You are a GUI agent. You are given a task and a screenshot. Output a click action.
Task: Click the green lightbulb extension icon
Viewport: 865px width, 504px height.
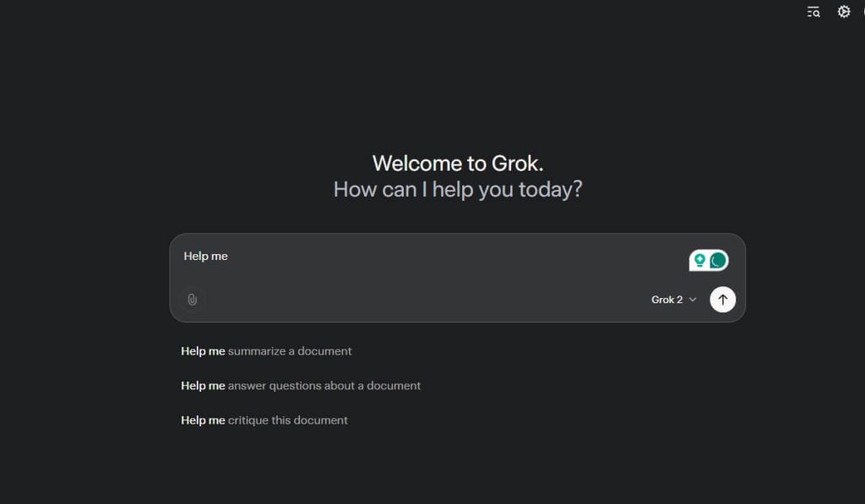pos(699,261)
